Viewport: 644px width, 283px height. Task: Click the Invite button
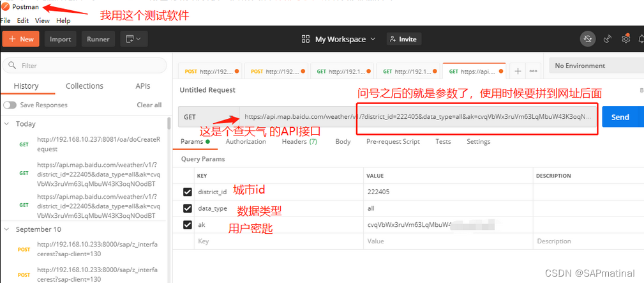[x=404, y=39]
